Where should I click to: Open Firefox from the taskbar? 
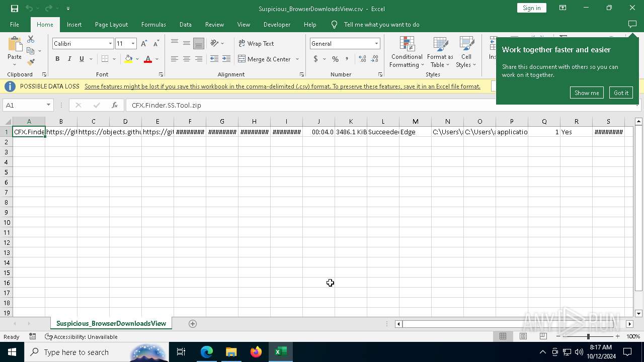pyautogui.click(x=256, y=352)
